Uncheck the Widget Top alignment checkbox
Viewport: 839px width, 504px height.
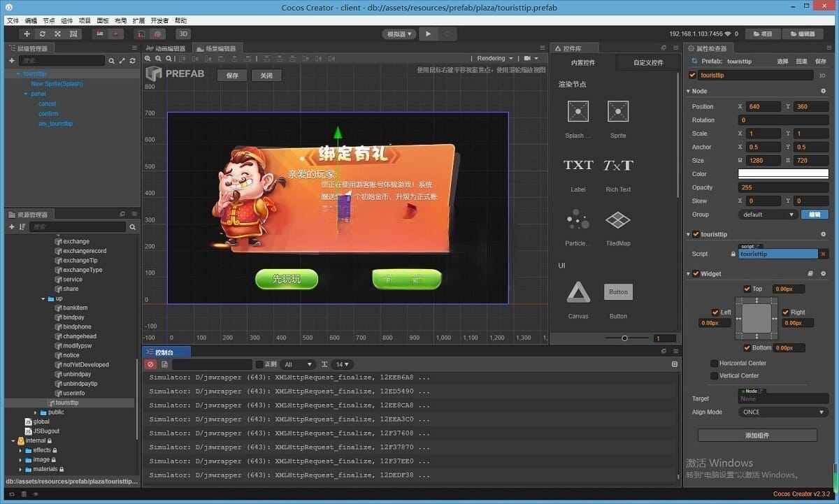coord(747,289)
